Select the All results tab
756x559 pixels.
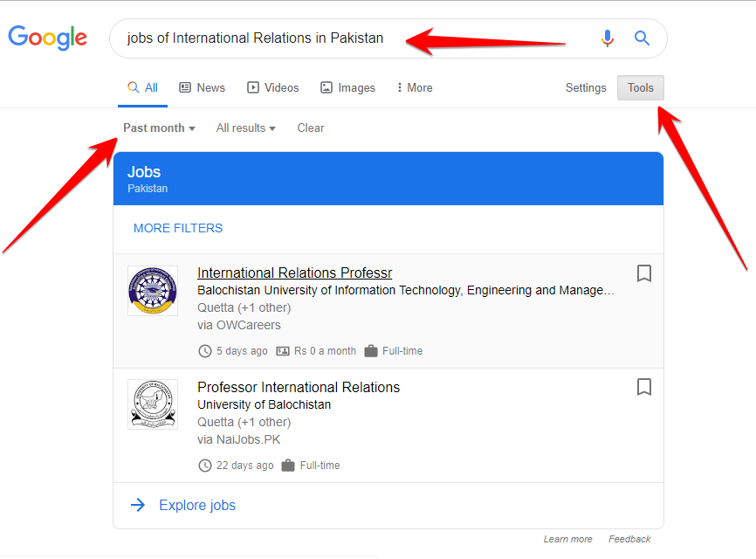[x=142, y=88]
